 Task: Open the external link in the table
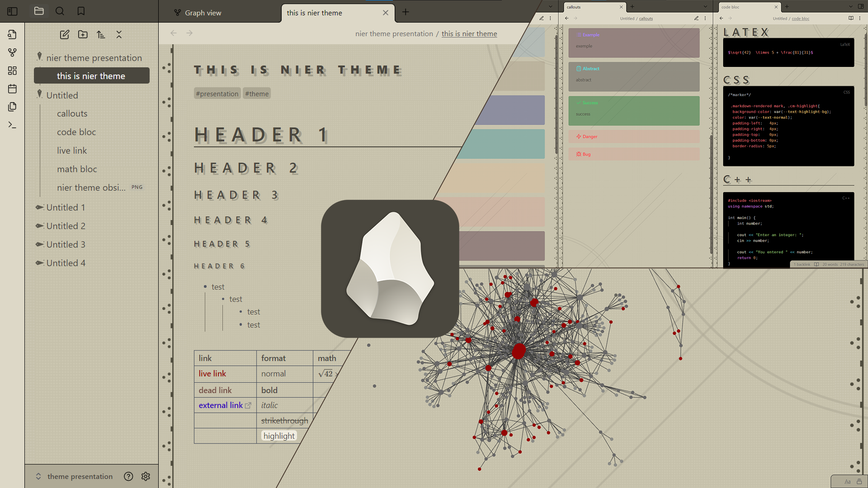point(221,405)
